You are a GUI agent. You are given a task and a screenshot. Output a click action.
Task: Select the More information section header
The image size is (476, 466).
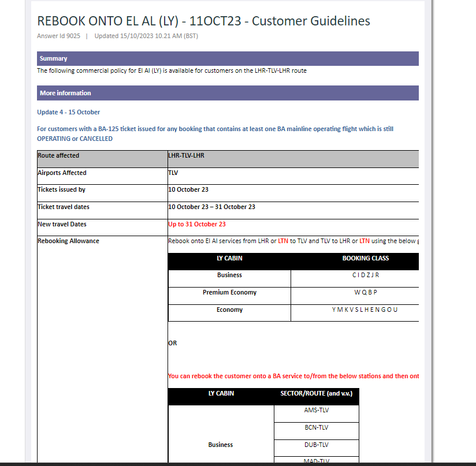coord(65,93)
